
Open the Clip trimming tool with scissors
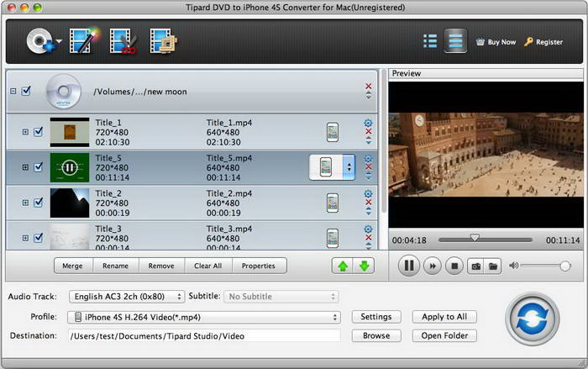[x=121, y=40]
